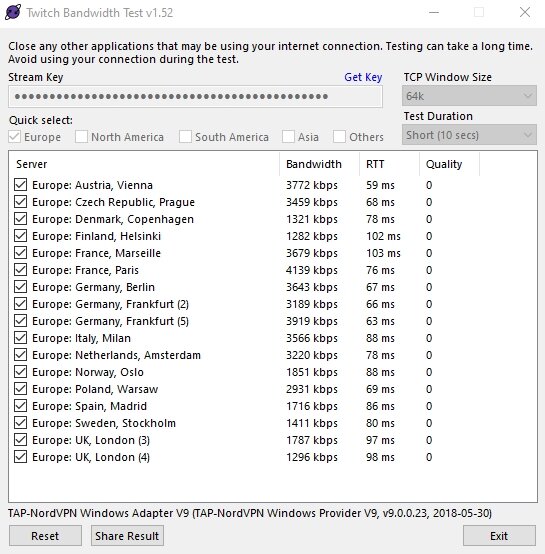
Task: Select the 97 ms RTT value
Action: coord(380,440)
